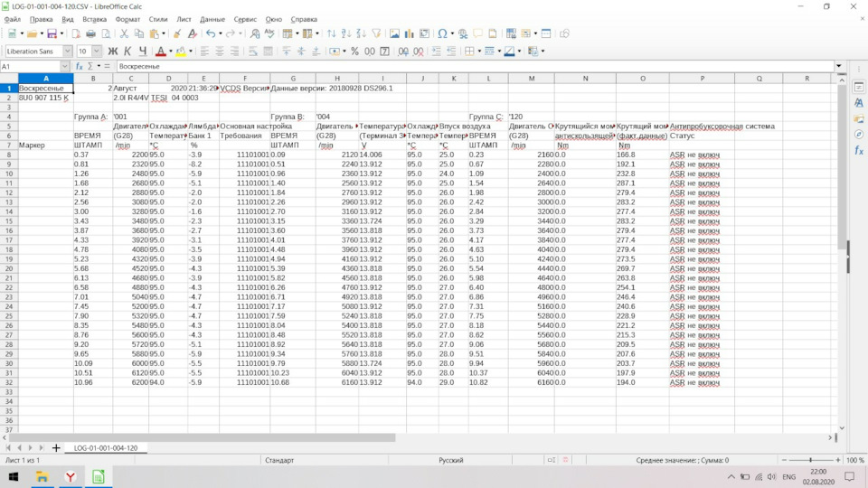Open sidebar Properties panel icon
868x488 pixels.
click(x=858, y=88)
